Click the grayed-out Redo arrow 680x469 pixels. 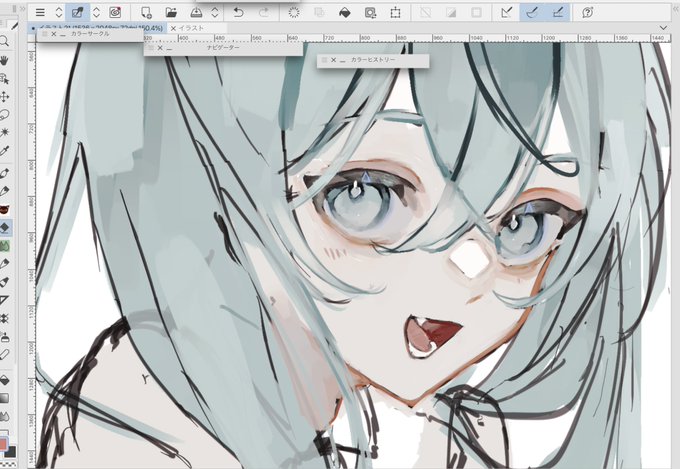click(x=264, y=13)
